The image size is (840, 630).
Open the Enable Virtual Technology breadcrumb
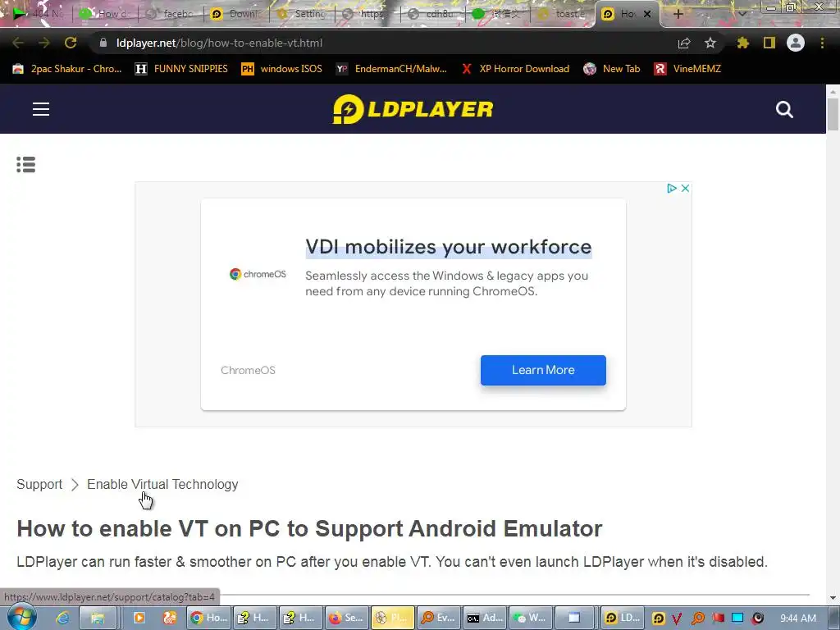pos(162,484)
